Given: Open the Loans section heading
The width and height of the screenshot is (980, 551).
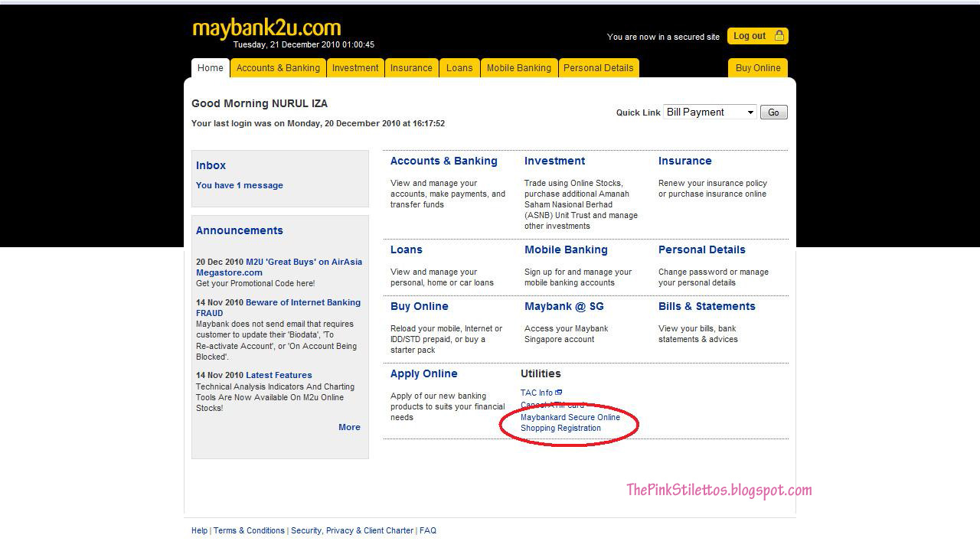Looking at the screenshot, I should [x=407, y=249].
